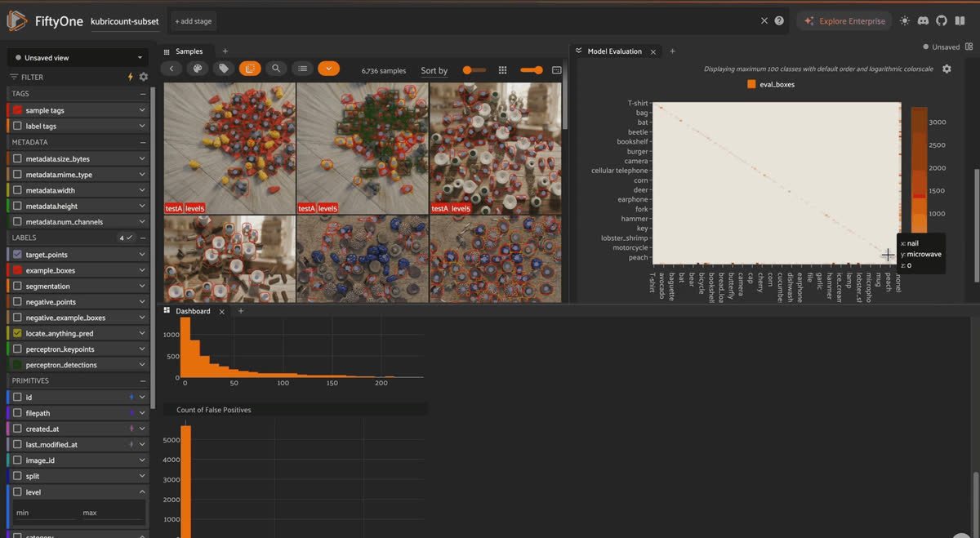Enable the metadata.width checkbox
The width and height of the screenshot is (980, 538).
[x=17, y=190]
